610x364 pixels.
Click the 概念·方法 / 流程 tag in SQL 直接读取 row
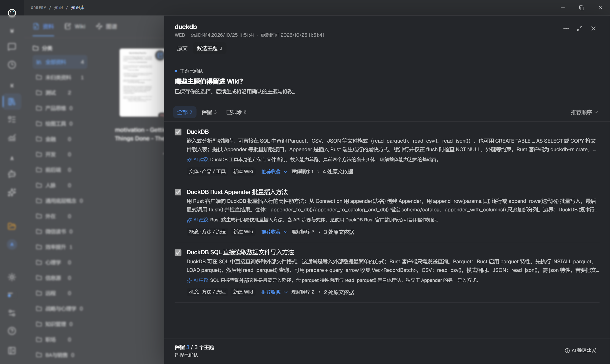coord(207,292)
